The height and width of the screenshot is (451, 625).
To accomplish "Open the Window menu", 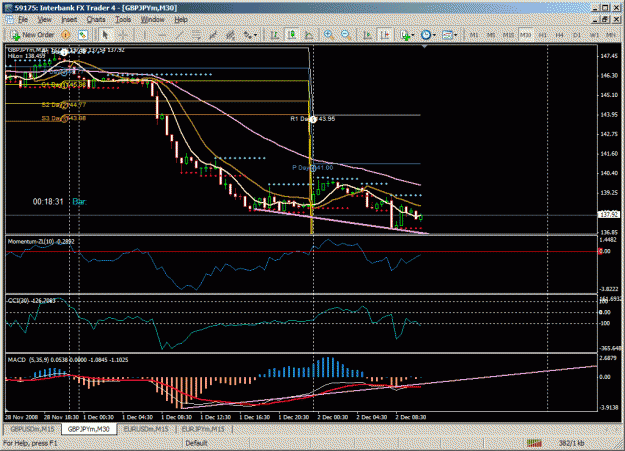I will pyautogui.click(x=152, y=20).
